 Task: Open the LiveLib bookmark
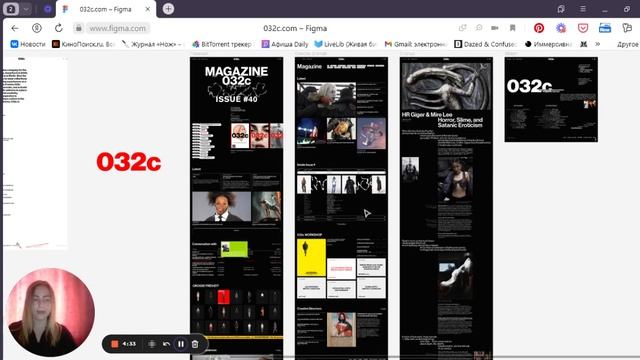pyautogui.click(x=345, y=44)
